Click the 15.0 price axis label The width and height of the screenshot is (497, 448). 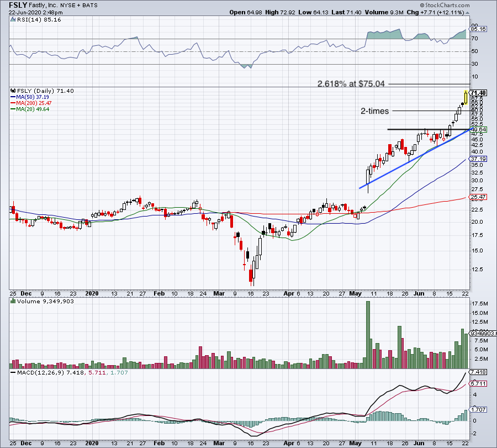pos(477,250)
